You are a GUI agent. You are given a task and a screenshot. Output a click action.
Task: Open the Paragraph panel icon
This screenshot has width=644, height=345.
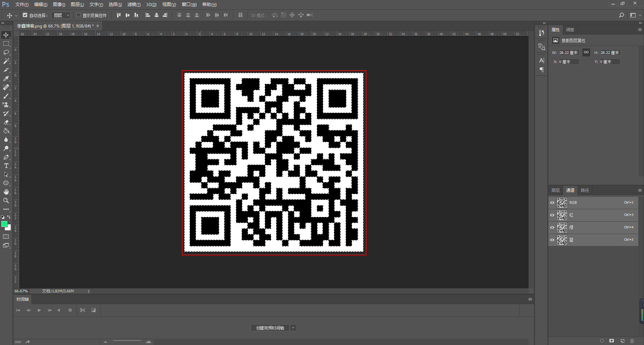tap(541, 70)
